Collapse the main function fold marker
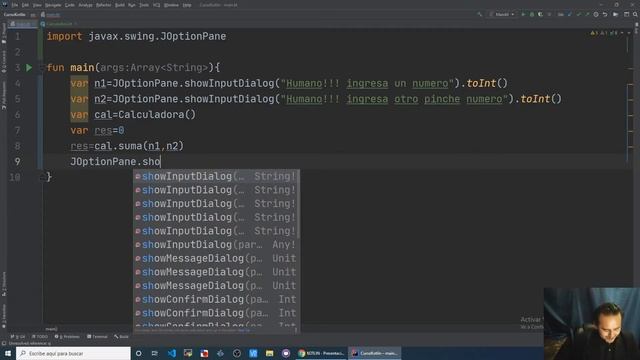Screen dimensions: 640x360 [x=41, y=68]
